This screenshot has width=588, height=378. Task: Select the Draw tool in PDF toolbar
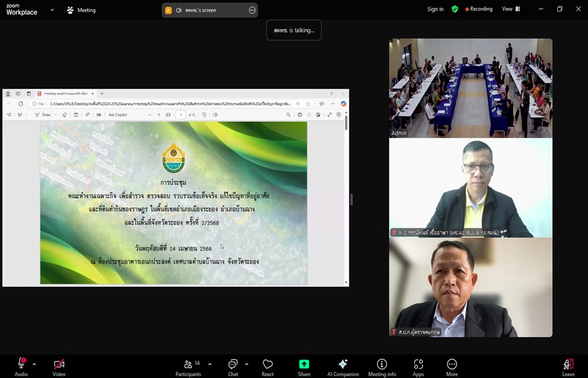click(x=43, y=114)
